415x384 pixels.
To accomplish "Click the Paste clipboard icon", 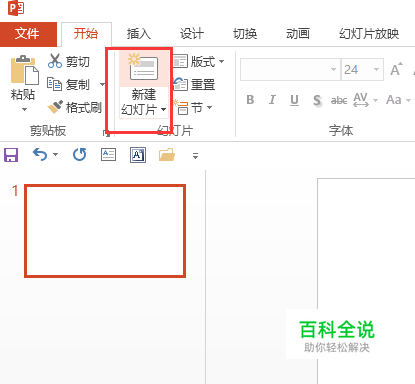I will 24,70.
